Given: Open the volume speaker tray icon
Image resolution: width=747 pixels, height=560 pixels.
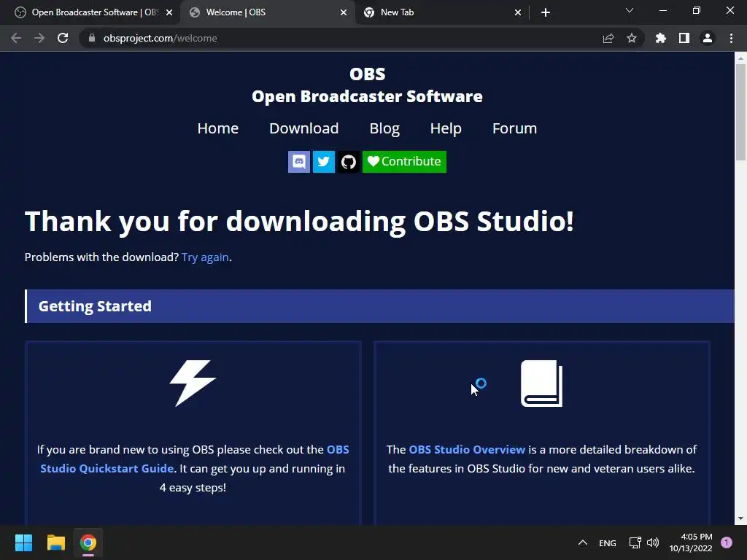Looking at the screenshot, I should click(653, 542).
